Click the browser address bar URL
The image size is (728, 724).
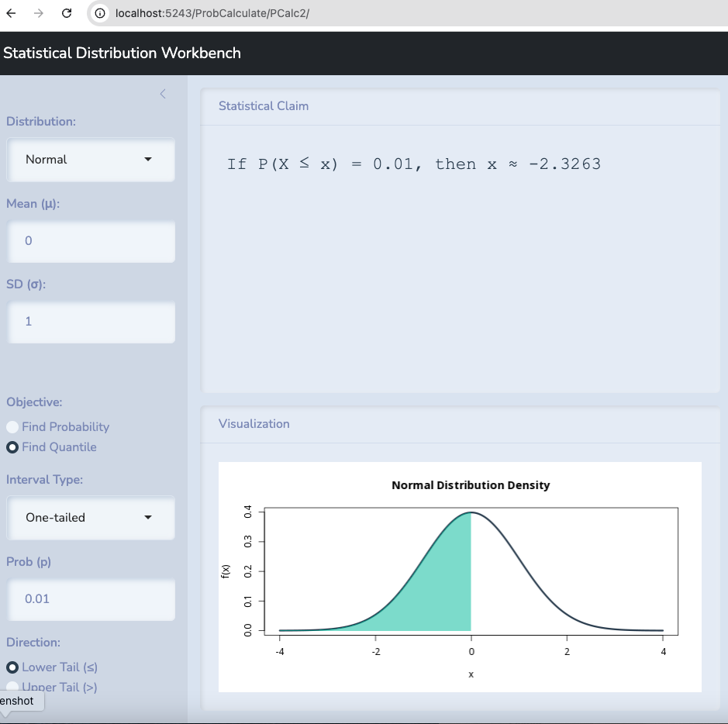(x=212, y=13)
